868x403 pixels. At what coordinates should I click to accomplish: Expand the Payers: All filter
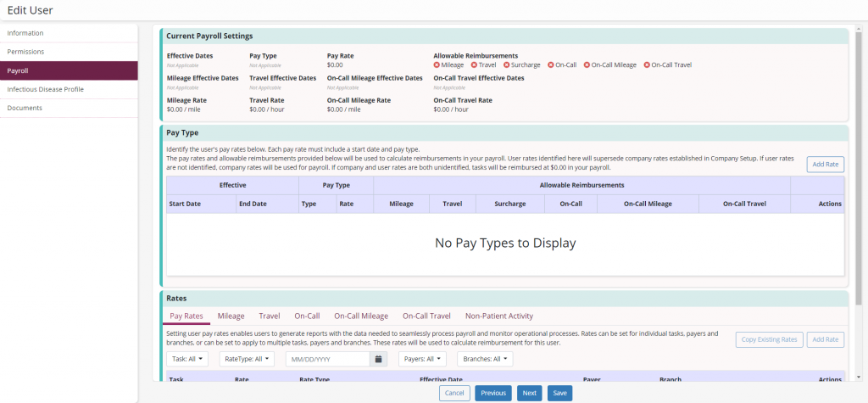422,359
